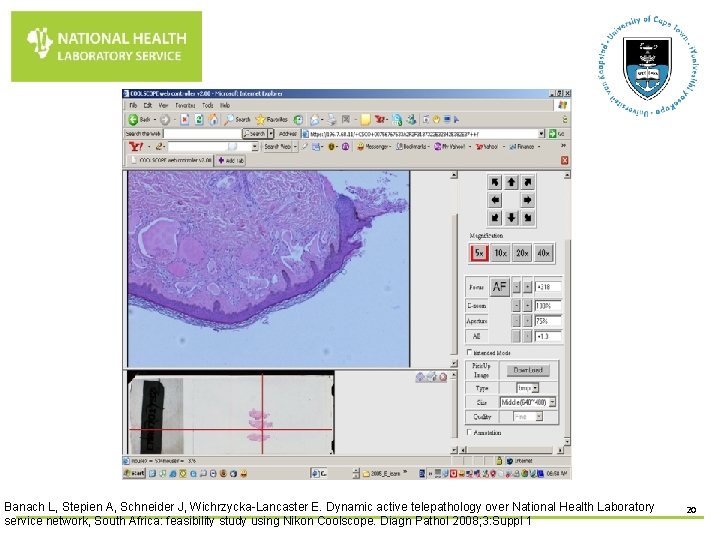Open the image Type dropdown
Screen dimensions: 720x540
528,388
